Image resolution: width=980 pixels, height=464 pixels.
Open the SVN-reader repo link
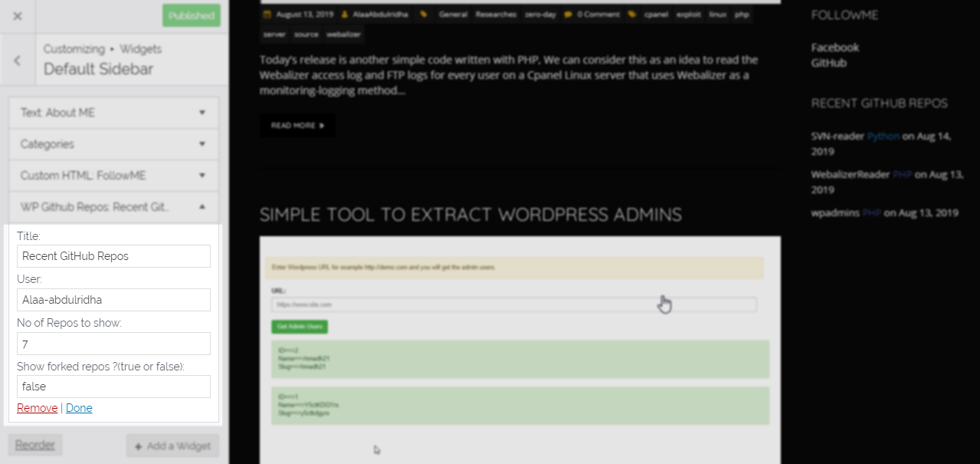[x=837, y=136]
